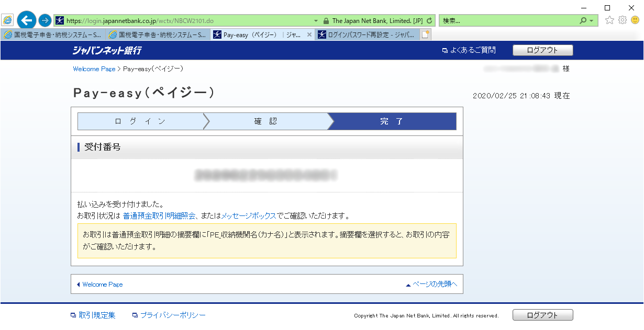
Task: Click the Japan Net Bank, Limited. [JP] certificate label
Action: [x=377, y=21]
